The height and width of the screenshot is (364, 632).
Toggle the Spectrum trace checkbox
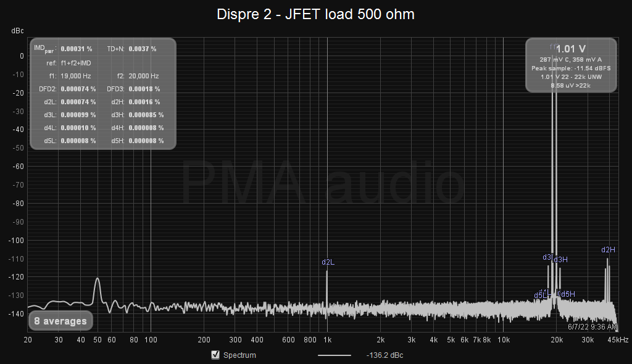pos(215,355)
